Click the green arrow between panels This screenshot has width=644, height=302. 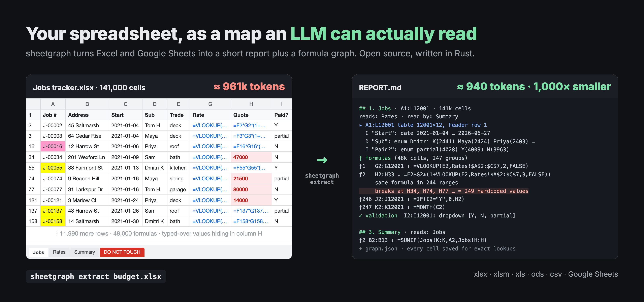322,160
